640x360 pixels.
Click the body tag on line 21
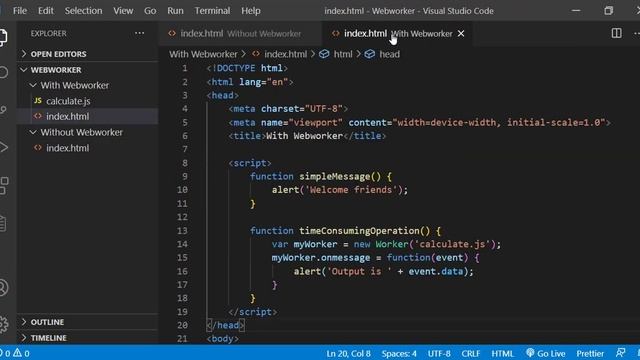tap(222, 339)
